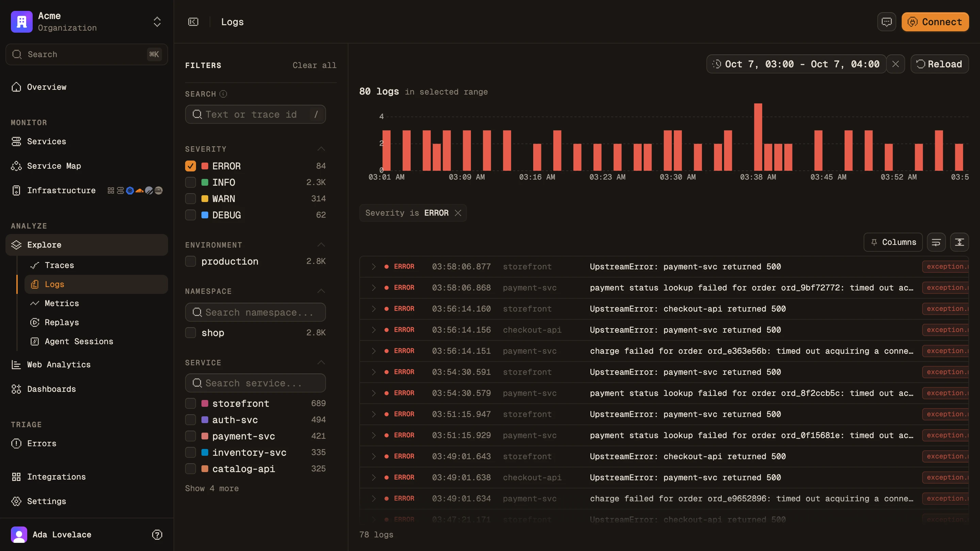Open Traces under Explore
Image resolution: width=980 pixels, height=551 pixels.
[x=96, y=265]
